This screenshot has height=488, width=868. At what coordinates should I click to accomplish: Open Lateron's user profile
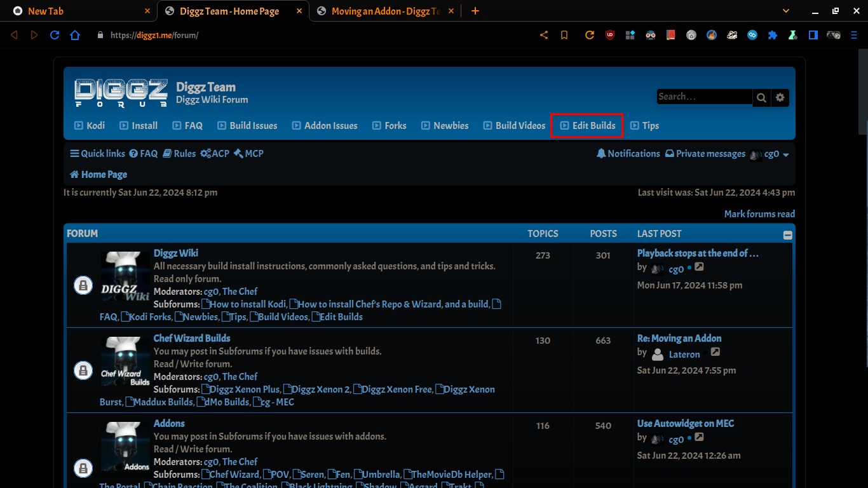click(x=684, y=355)
